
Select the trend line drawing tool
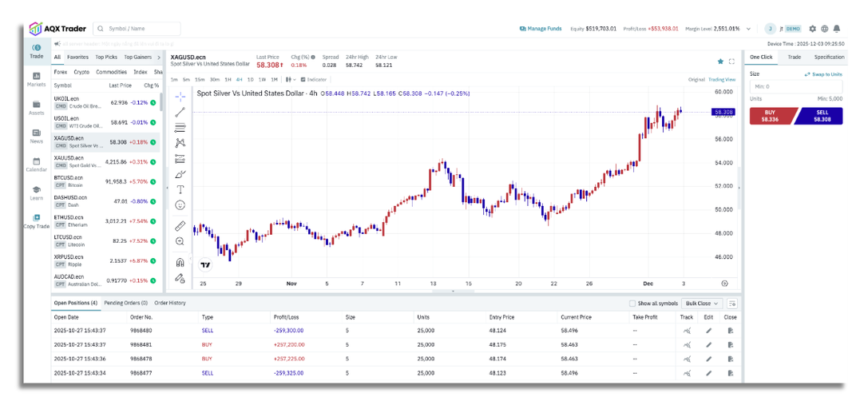[180, 112]
